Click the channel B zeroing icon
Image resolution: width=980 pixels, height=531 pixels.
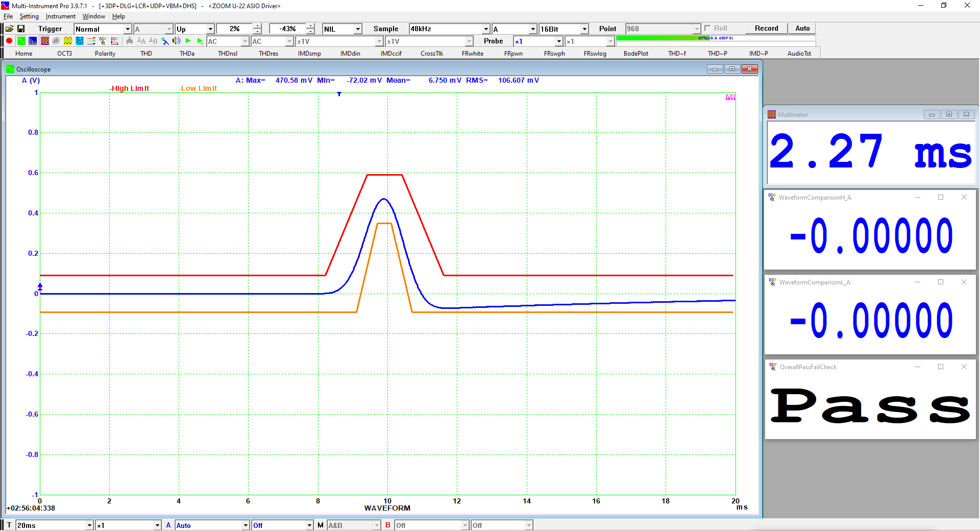(153, 41)
